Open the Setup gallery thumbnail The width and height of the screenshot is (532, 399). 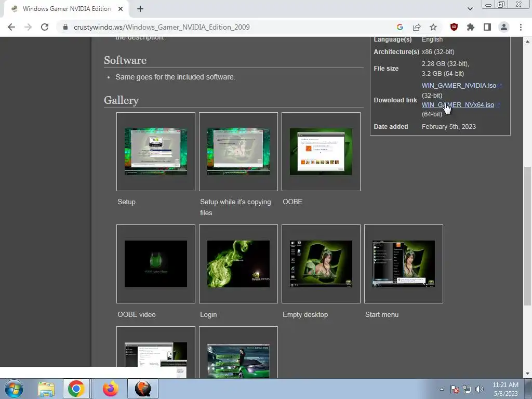pyautogui.click(x=156, y=152)
